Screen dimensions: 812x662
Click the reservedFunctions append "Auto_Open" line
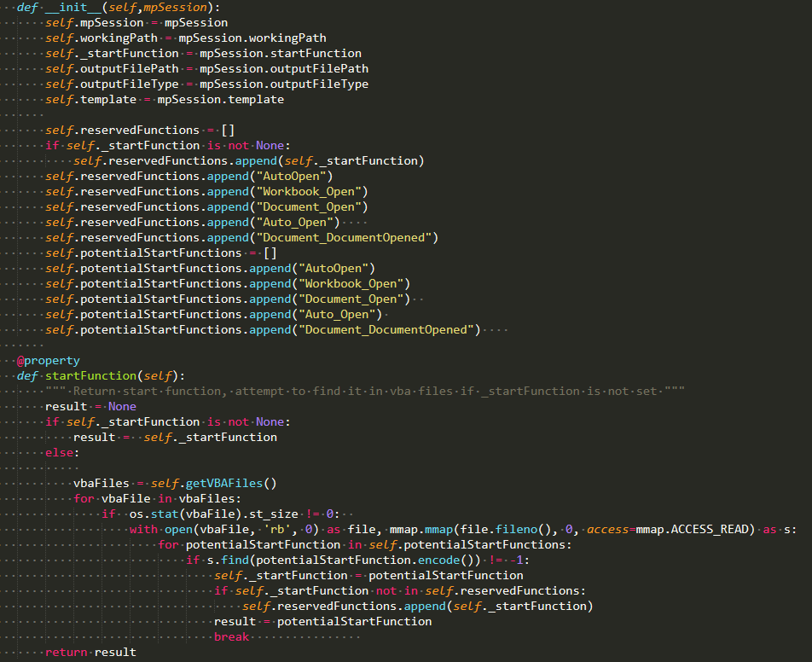coord(193,222)
